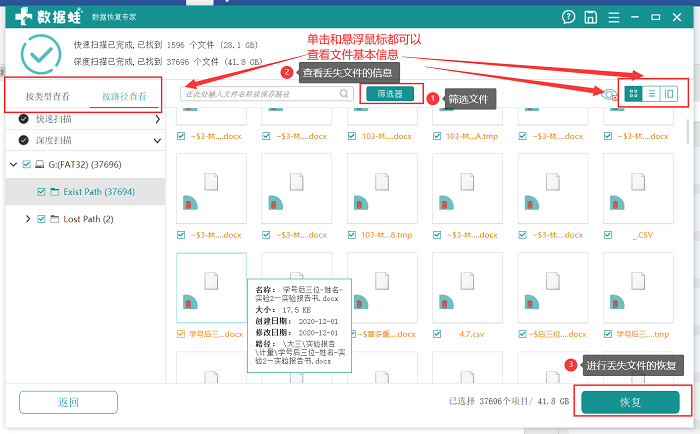Uncheck the 学号后三....tmp file checkbox
Image resolution: width=700 pixels, height=434 pixels.
(608, 334)
